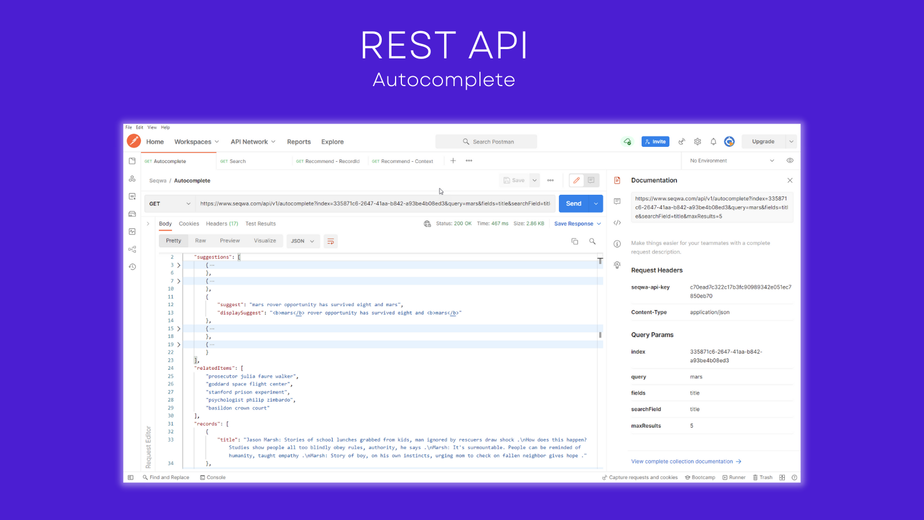Open Info icon in right sidebar
Screen dimensions: 924x520
617,244
